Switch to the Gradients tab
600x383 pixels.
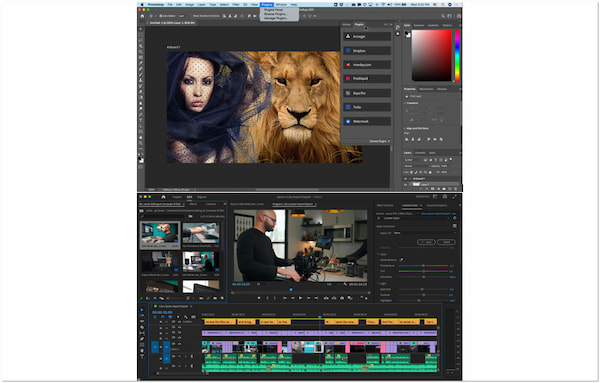coord(434,25)
